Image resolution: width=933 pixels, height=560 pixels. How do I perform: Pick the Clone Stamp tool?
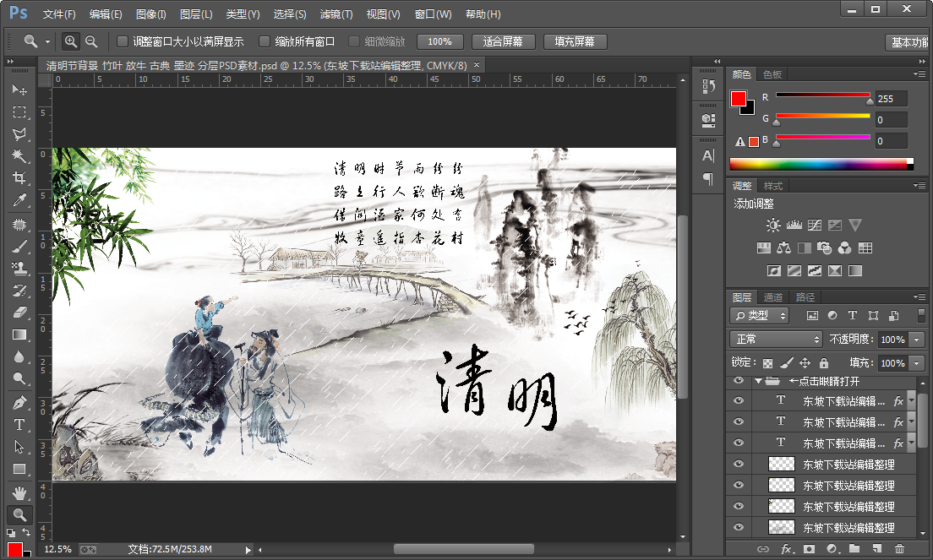[19, 269]
